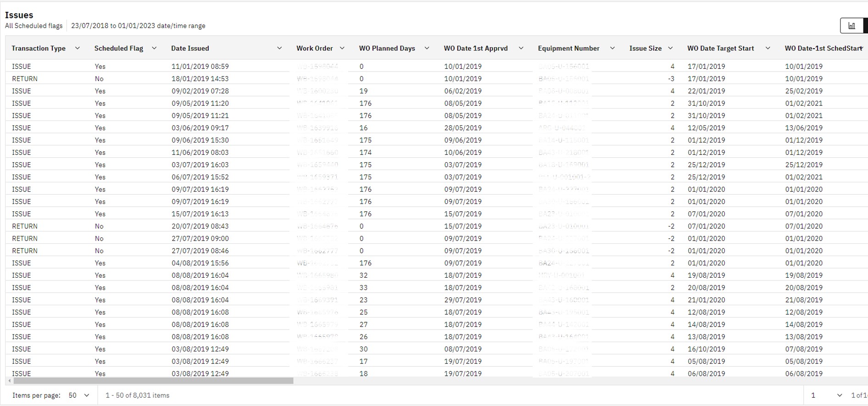Open the chart view icon button
This screenshot has width=868, height=406.
(852, 26)
